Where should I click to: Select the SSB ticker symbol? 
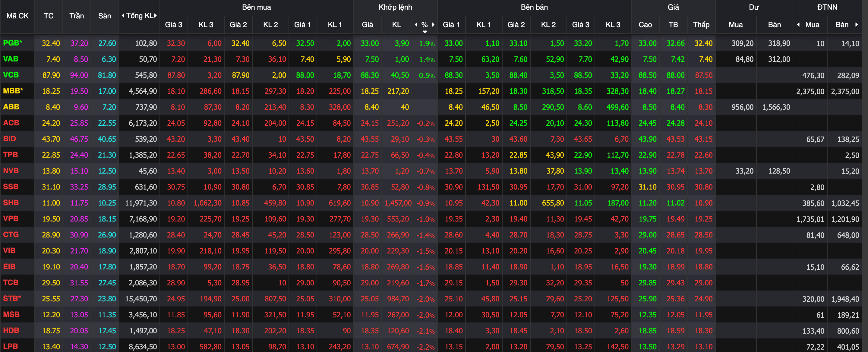click(11, 187)
